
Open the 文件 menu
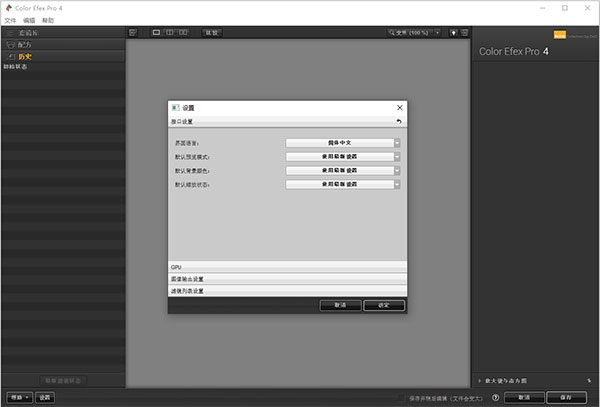pyautogui.click(x=10, y=20)
